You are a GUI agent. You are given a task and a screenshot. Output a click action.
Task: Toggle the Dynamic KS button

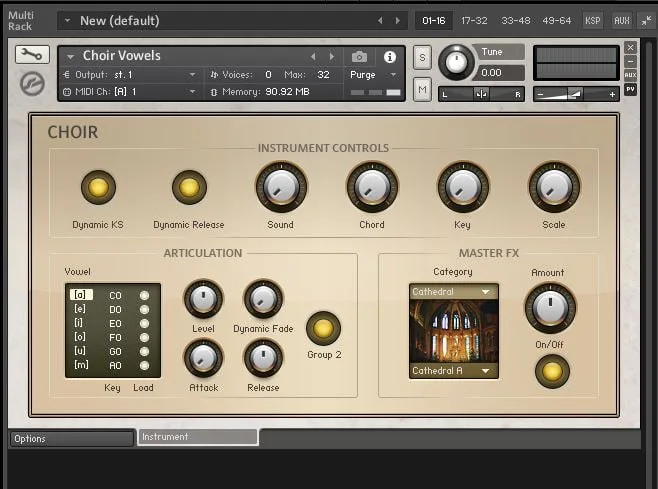click(x=98, y=187)
